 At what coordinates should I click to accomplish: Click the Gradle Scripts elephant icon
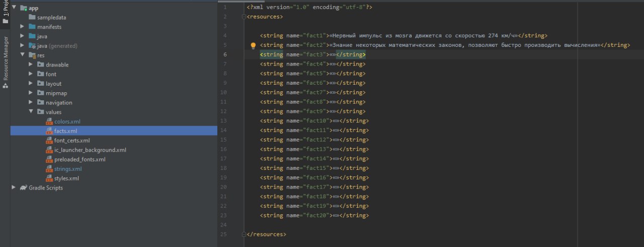(24, 188)
